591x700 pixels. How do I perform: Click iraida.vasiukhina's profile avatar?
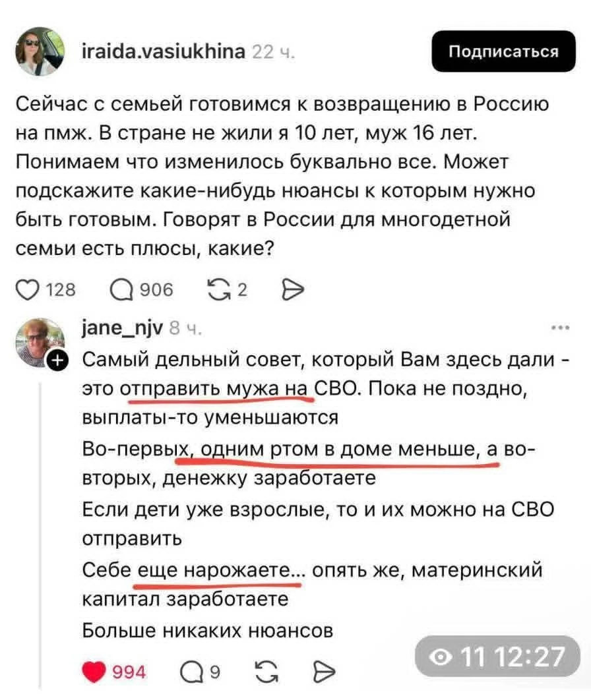[40, 51]
